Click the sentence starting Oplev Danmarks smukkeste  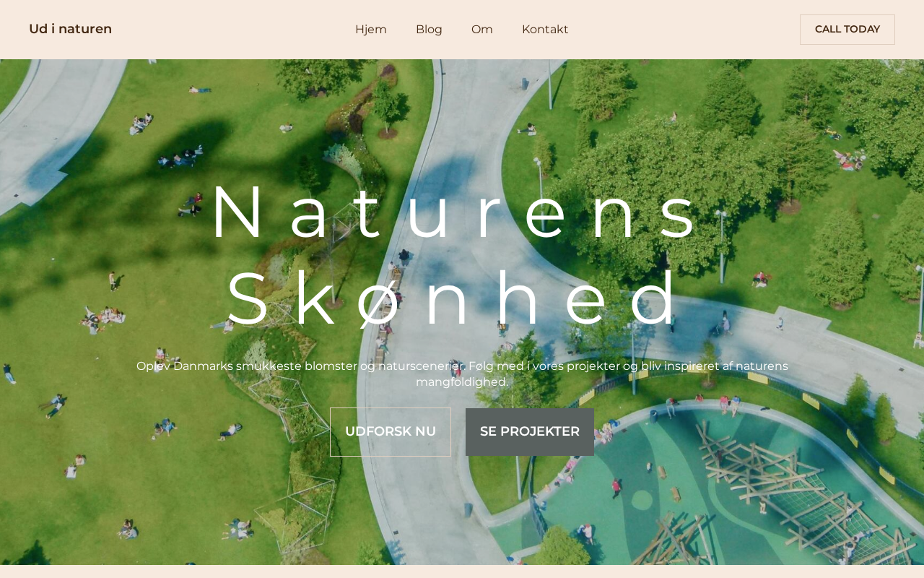point(301,366)
